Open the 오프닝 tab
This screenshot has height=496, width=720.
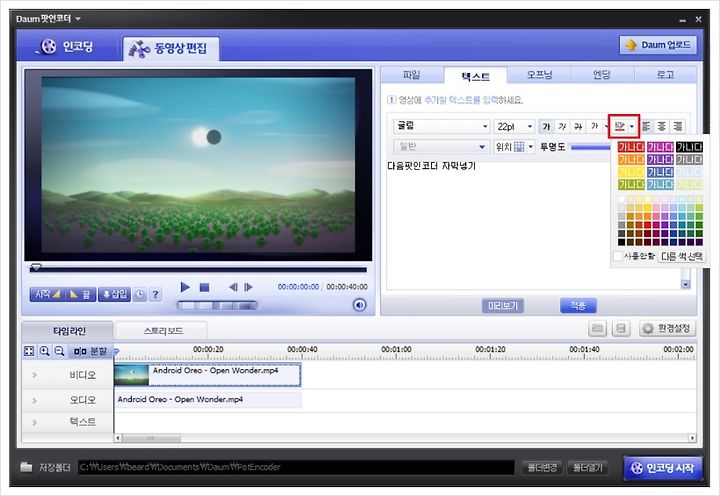click(x=539, y=75)
